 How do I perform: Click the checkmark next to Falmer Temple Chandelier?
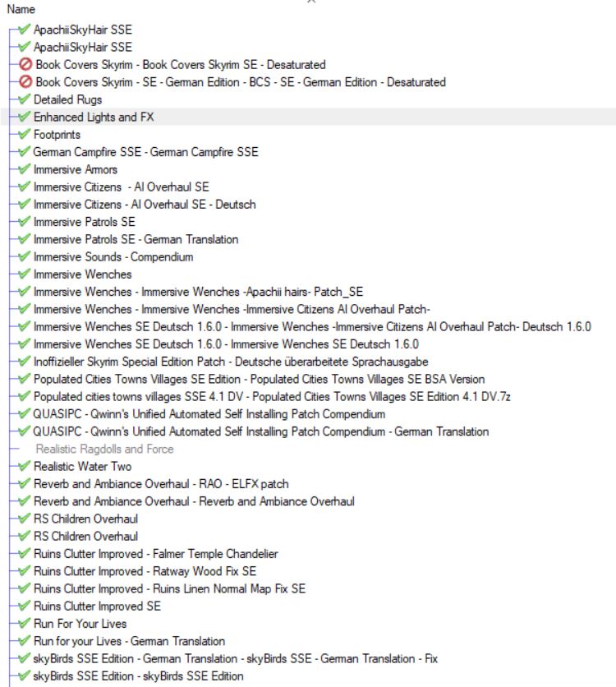[25, 553]
